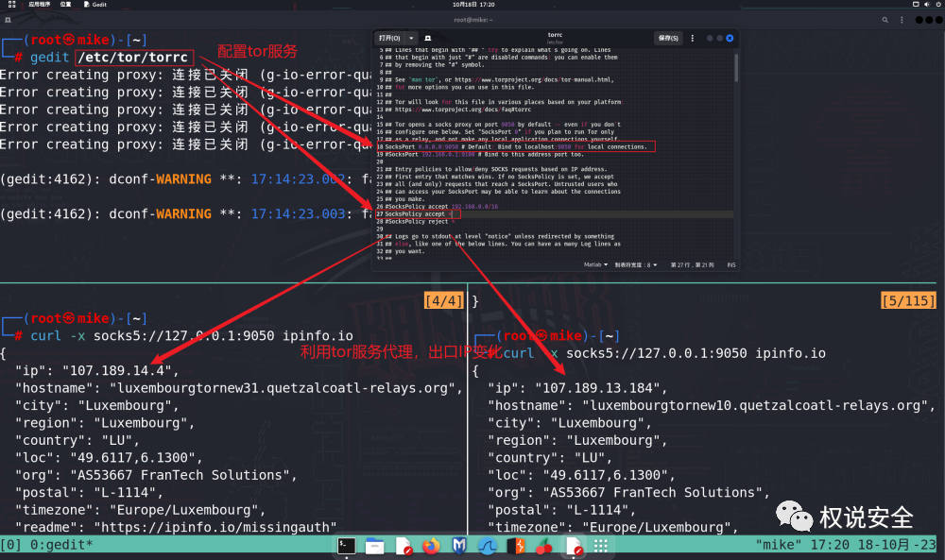Click line 26 #SocksPolicy accept 192.168.0.0/16
The width and height of the screenshot is (945, 560).
click(x=441, y=207)
